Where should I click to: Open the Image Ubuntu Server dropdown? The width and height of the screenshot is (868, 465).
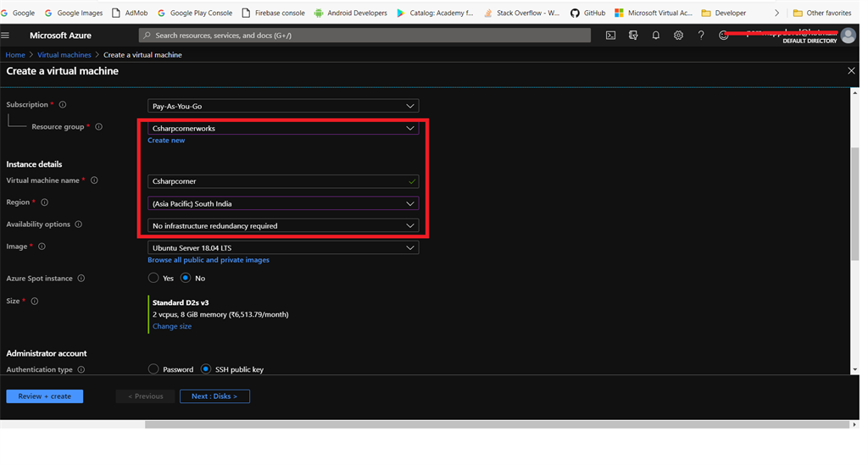(x=283, y=247)
